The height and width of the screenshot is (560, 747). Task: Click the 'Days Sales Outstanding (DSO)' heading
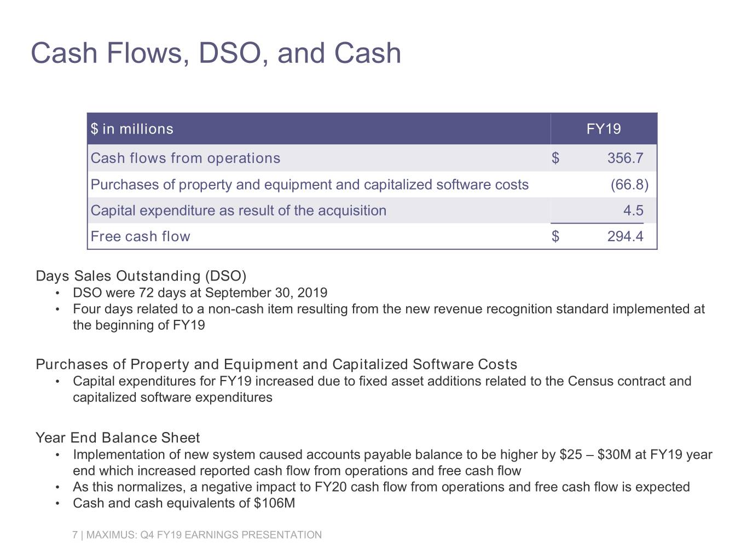pyautogui.click(x=141, y=276)
